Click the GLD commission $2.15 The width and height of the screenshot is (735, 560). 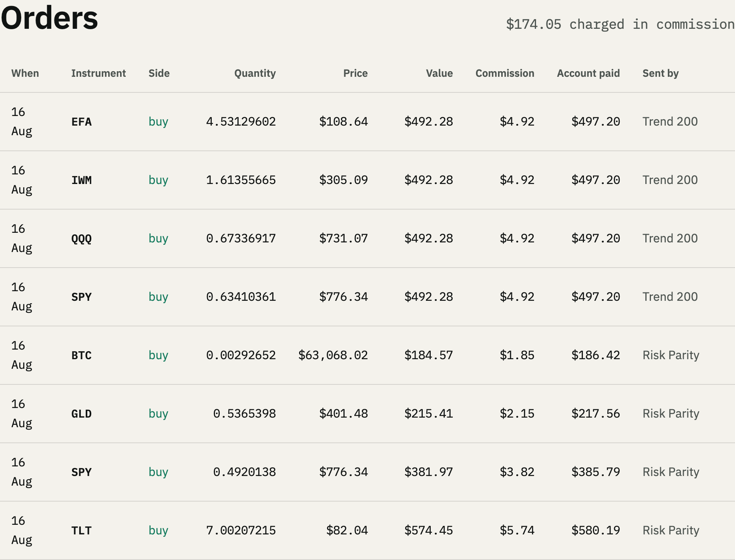click(x=517, y=414)
